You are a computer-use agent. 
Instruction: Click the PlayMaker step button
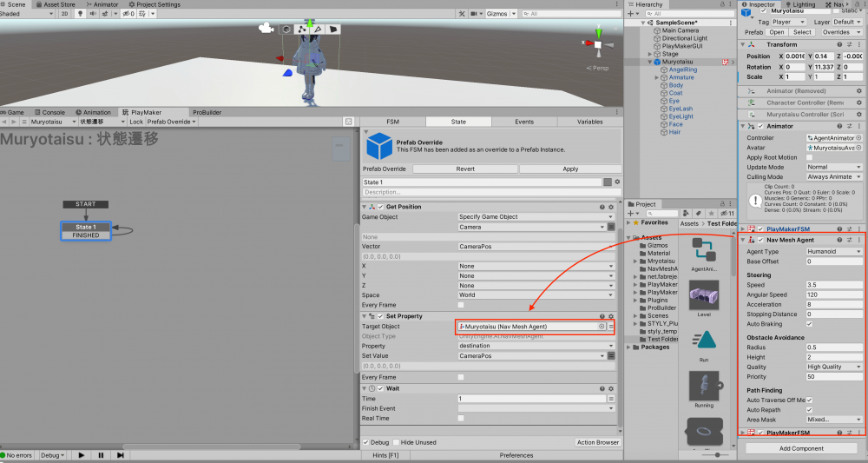click(x=120, y=455)
